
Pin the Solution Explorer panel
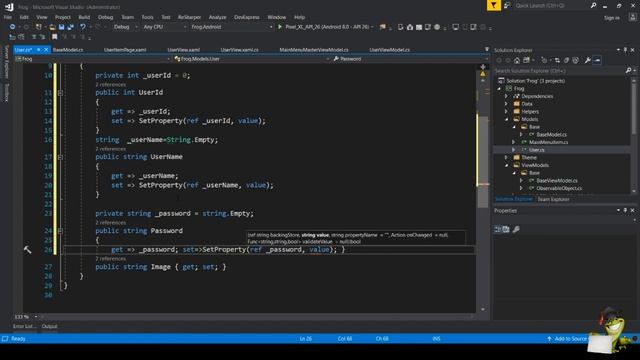(625, 50)
